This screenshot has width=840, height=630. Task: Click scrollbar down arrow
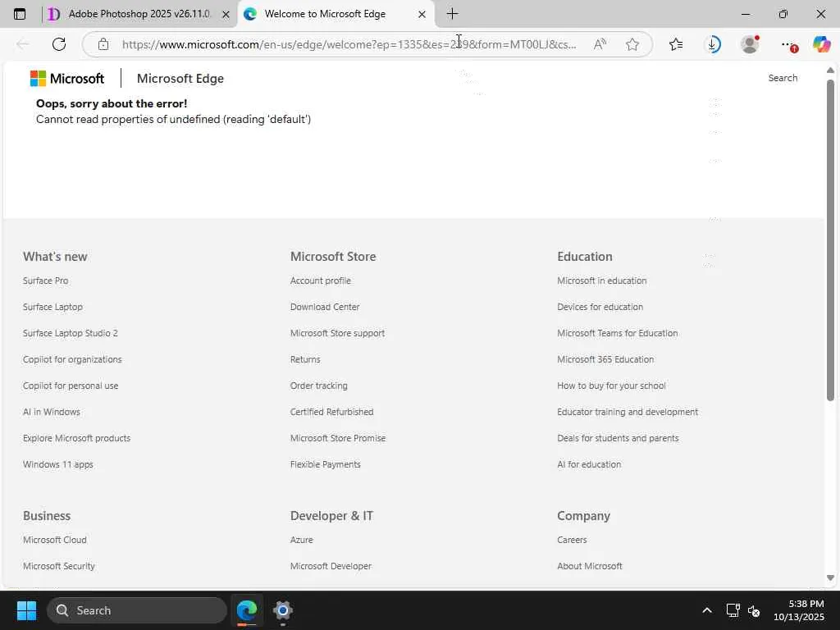point(830,577)
